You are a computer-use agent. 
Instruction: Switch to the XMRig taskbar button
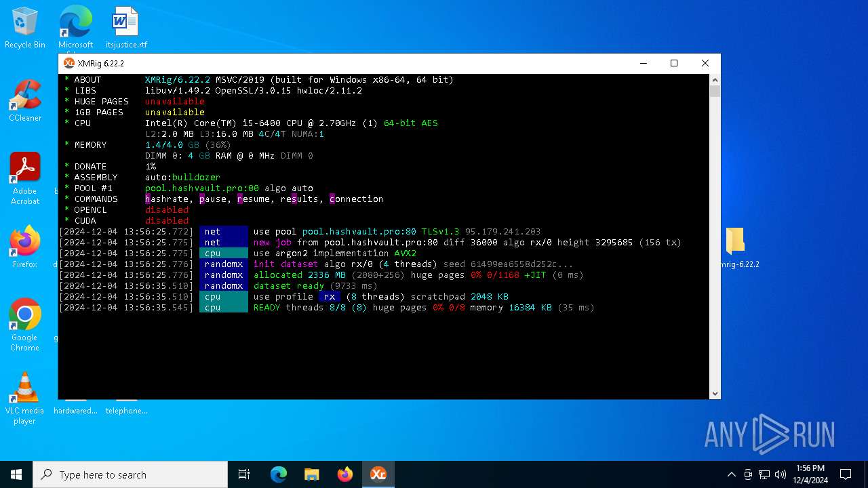click(378, 474)
